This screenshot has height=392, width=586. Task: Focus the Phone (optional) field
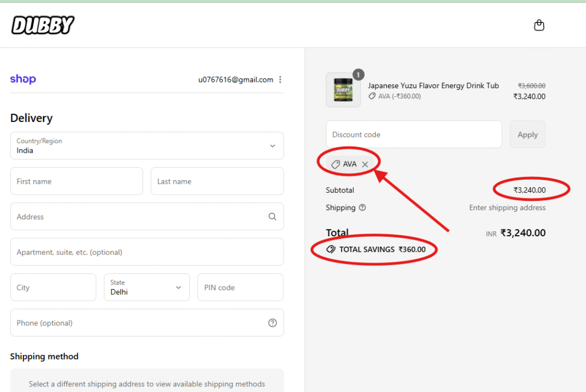[x=147, y=323]
